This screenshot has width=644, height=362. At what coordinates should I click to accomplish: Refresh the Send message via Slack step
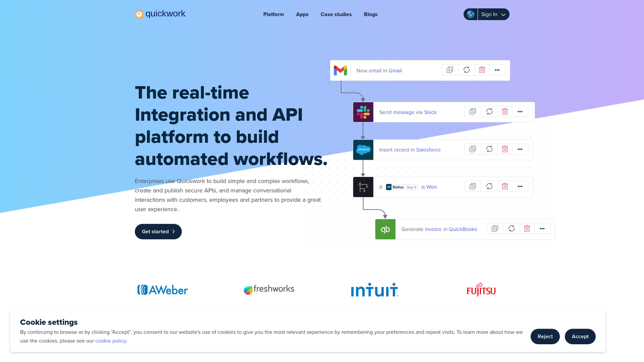pos(489,111)
